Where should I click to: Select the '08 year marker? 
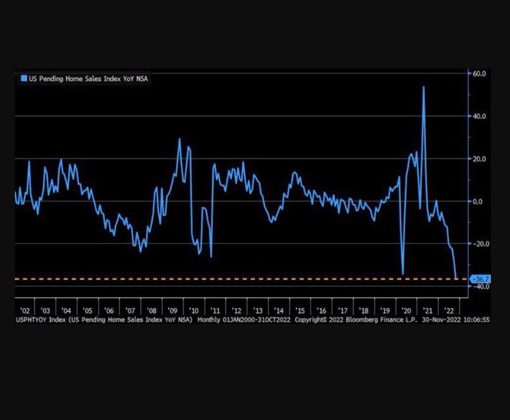pyautogui.click(x=151, y=311)
